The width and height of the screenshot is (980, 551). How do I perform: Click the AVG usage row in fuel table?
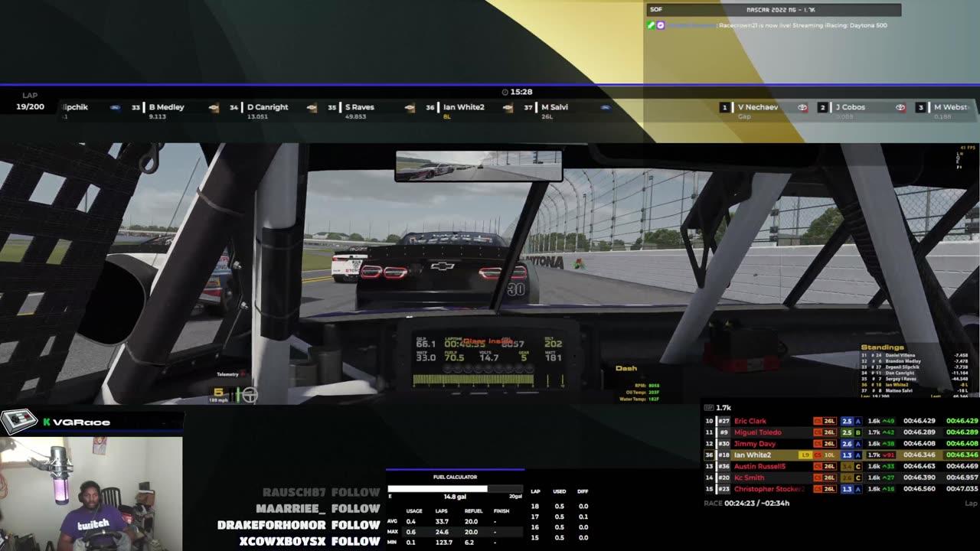(455, 521)
